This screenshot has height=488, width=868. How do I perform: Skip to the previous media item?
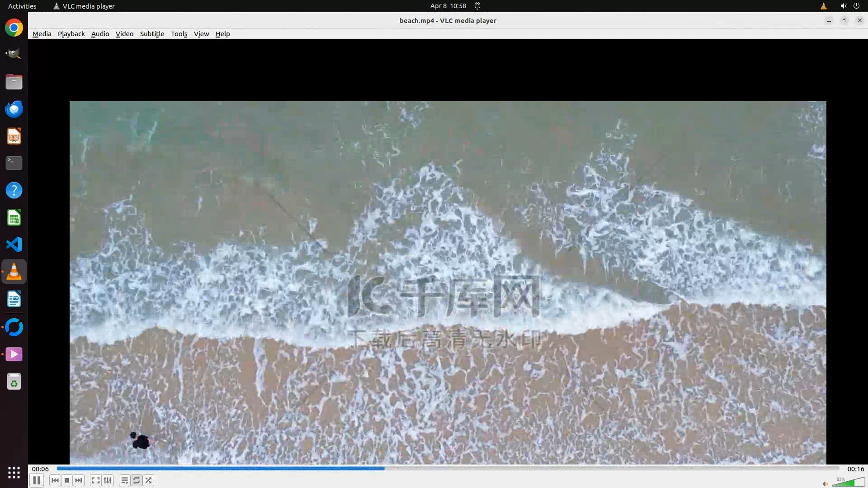(x=55, y=480)
